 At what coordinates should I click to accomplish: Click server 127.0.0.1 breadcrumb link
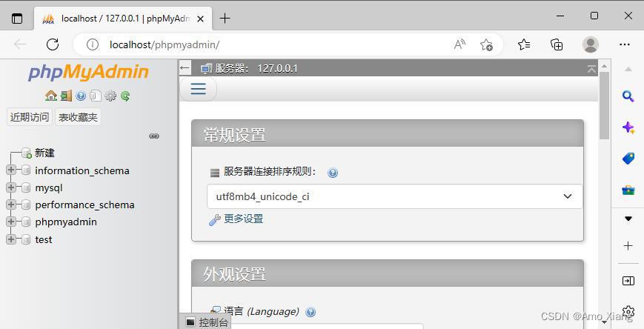tap(256, 69)
